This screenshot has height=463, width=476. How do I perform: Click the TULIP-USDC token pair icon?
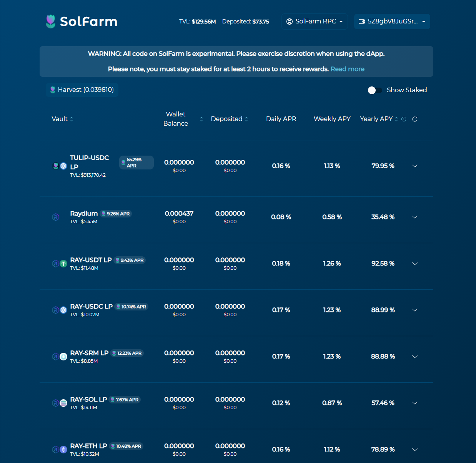point(60,166)
